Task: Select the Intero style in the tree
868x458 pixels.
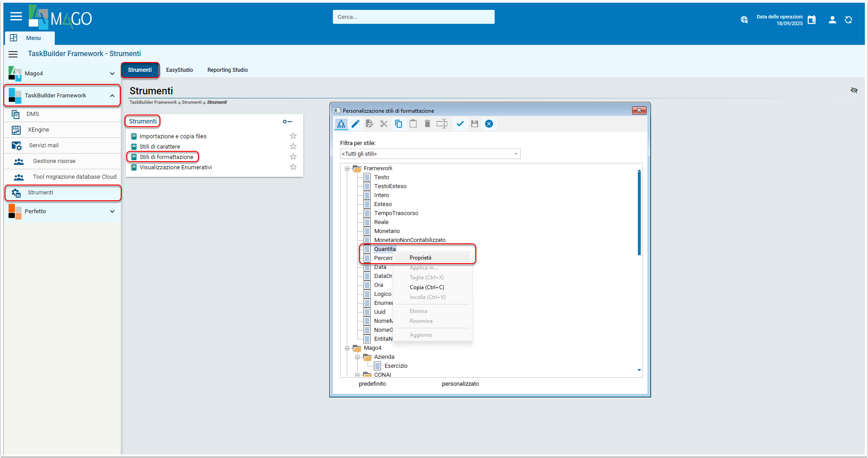Action: 381,195
